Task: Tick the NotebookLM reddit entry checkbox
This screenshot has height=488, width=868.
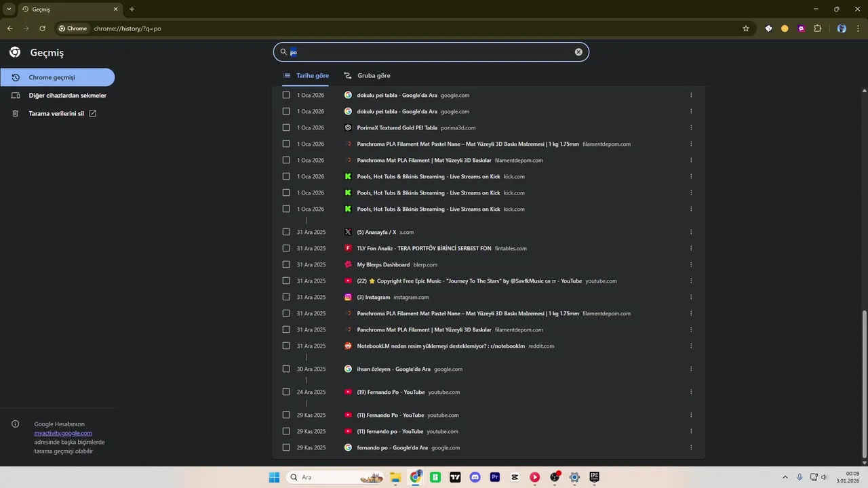Action: tap(286, 346)
